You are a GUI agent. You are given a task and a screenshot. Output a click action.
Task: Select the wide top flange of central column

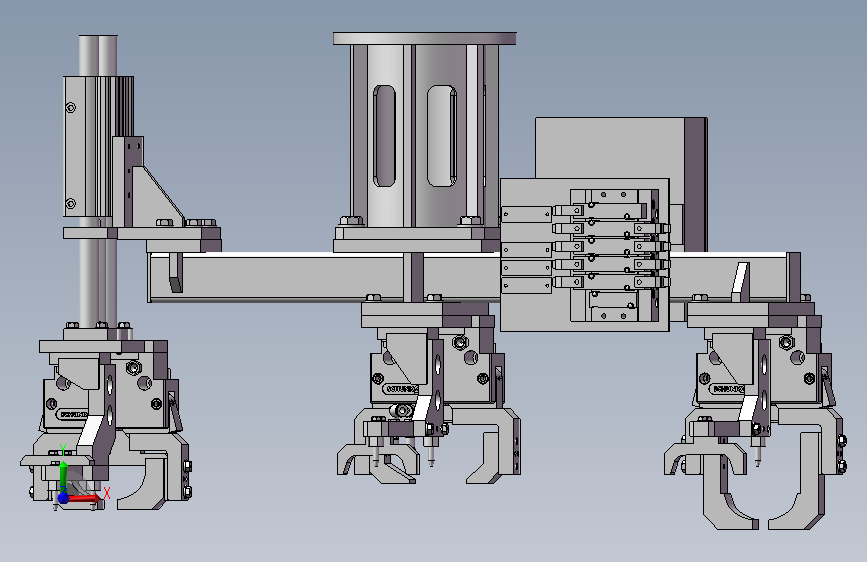[425, 39]
